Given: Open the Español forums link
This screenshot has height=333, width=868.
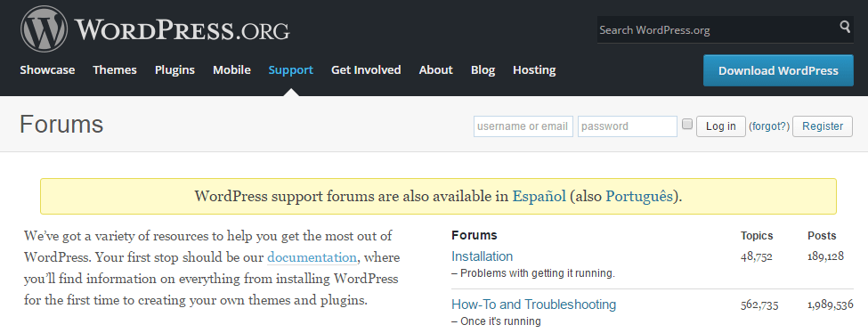Looking at the screenshot, I should pos(539,196).
